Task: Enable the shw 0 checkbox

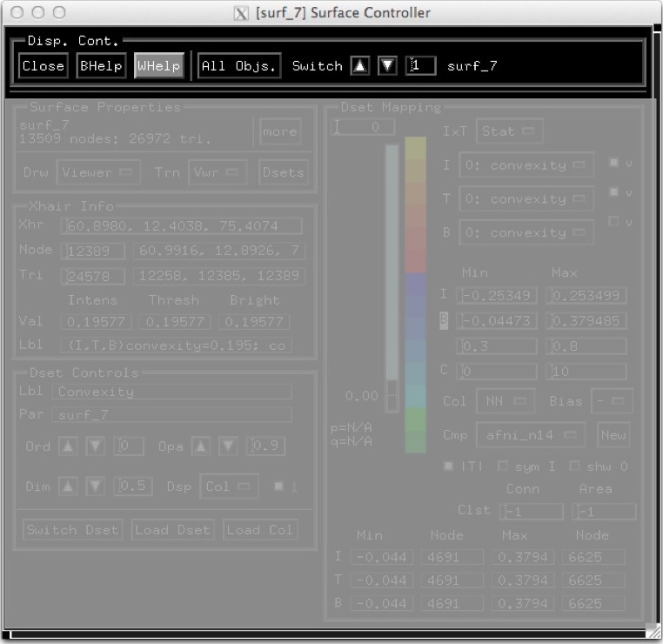Action: pos(575,466)
